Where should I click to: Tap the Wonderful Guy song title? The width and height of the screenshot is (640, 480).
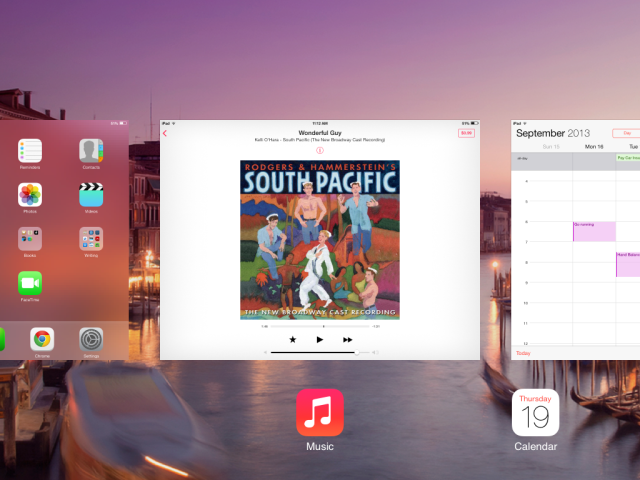click(320, 133)
